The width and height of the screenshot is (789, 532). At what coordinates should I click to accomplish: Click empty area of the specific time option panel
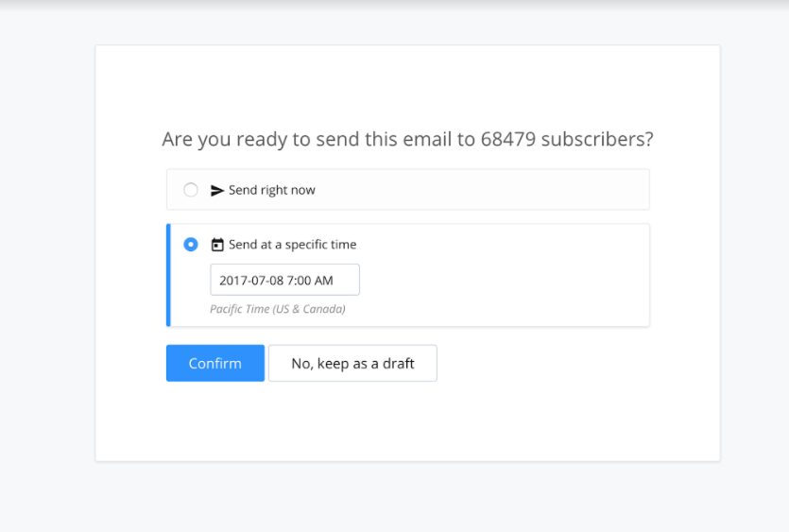504,282
